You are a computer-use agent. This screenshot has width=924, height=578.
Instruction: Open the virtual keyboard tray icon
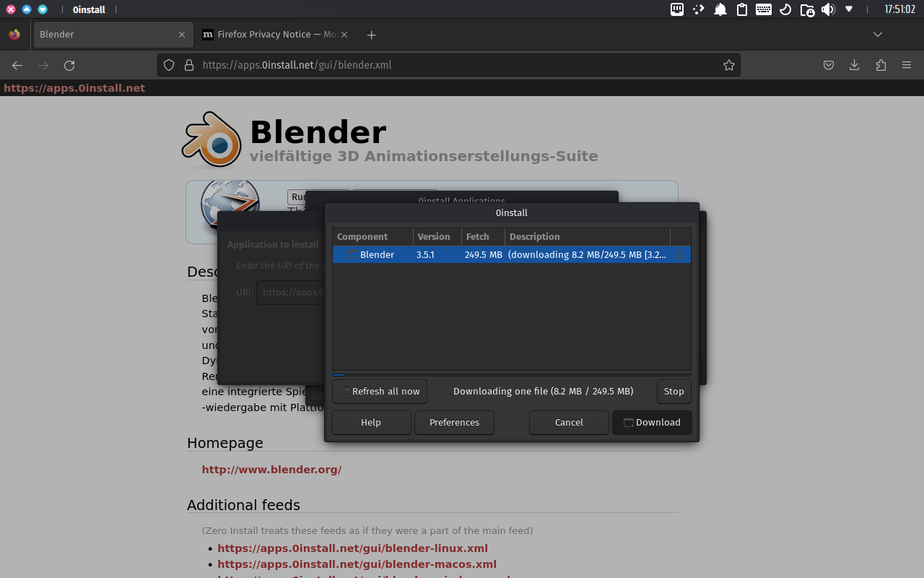pos(764,9)
